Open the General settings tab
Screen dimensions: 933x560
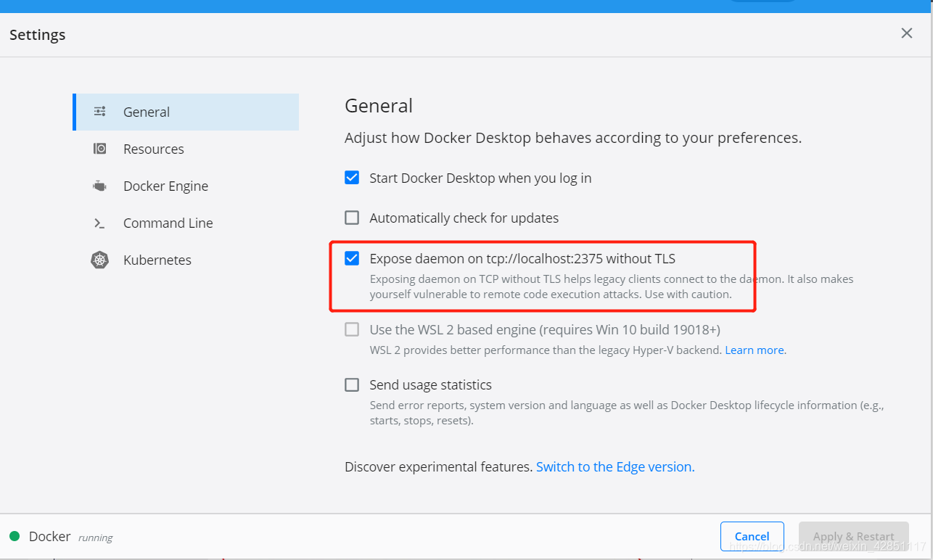click(186, 112)
